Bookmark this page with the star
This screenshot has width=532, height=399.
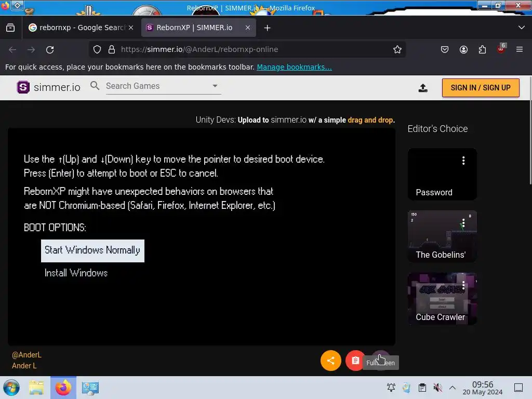pos(397,49)
